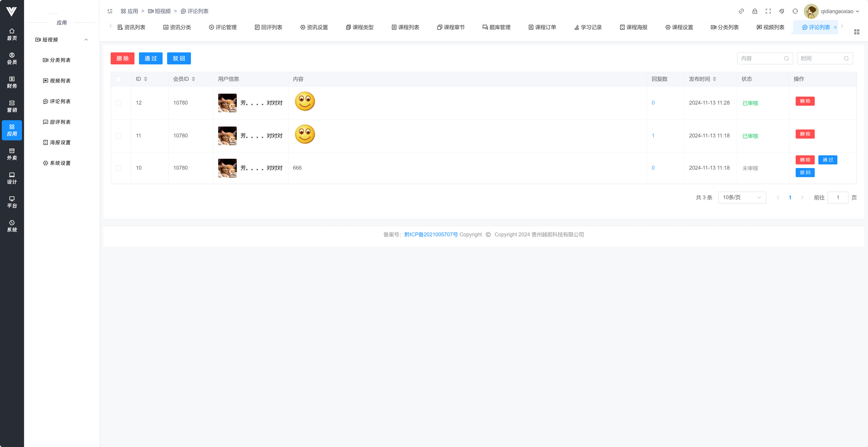Open the link icon in top bar

pos(741,11)
